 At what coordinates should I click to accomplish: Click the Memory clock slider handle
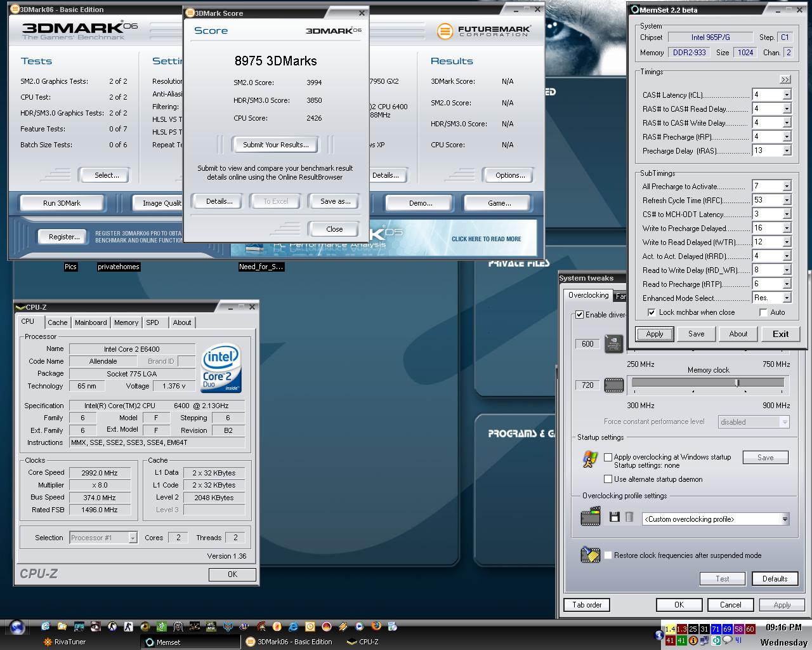click(737, 383)
